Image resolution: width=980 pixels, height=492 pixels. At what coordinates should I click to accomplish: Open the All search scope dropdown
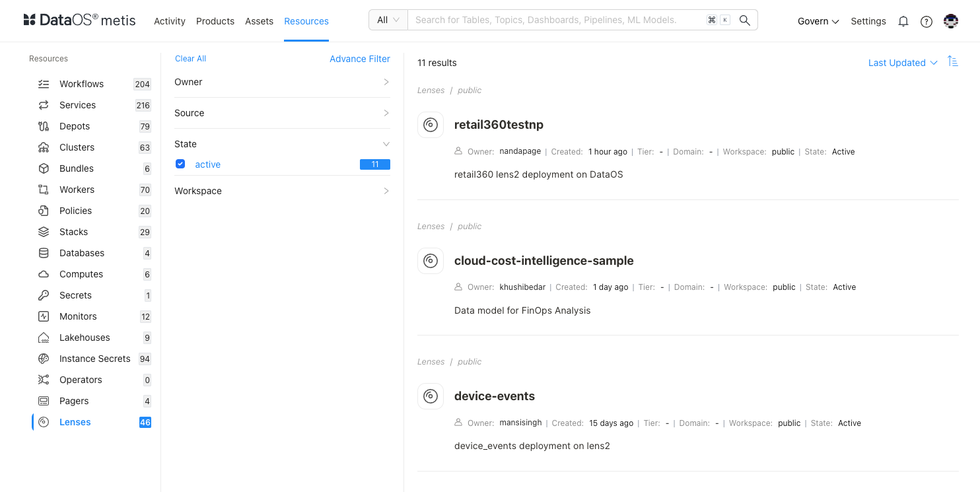(x=388, y=20)
